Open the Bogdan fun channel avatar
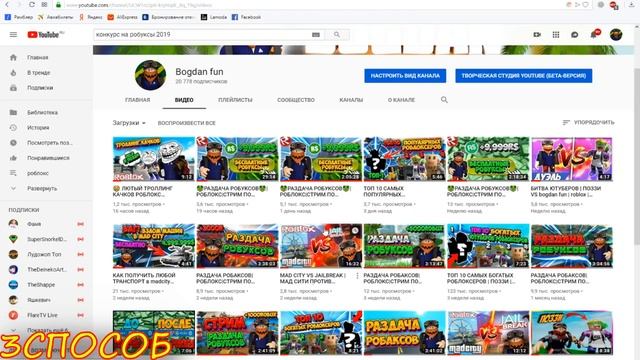 pos(151,75)
